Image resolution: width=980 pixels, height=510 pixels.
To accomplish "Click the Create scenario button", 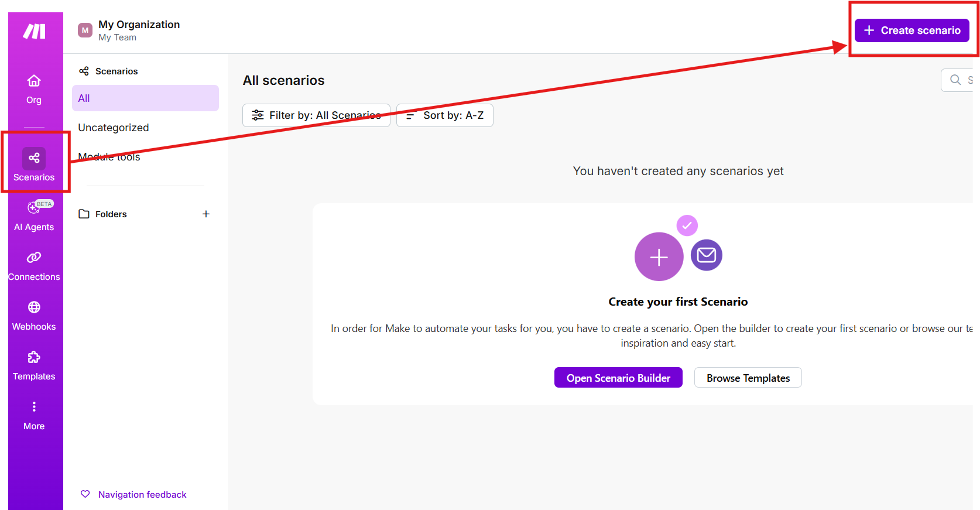I will click(912, 30).
